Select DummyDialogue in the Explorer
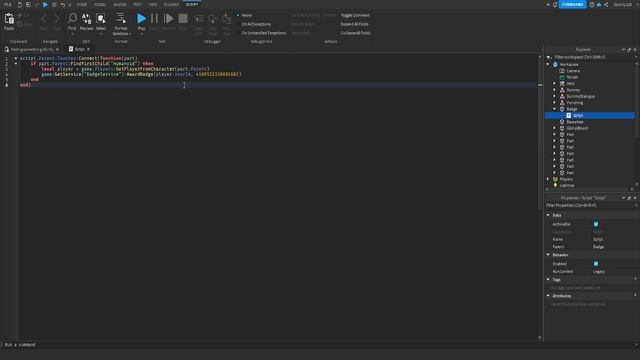The image size is (640, 360). [580, 96]
